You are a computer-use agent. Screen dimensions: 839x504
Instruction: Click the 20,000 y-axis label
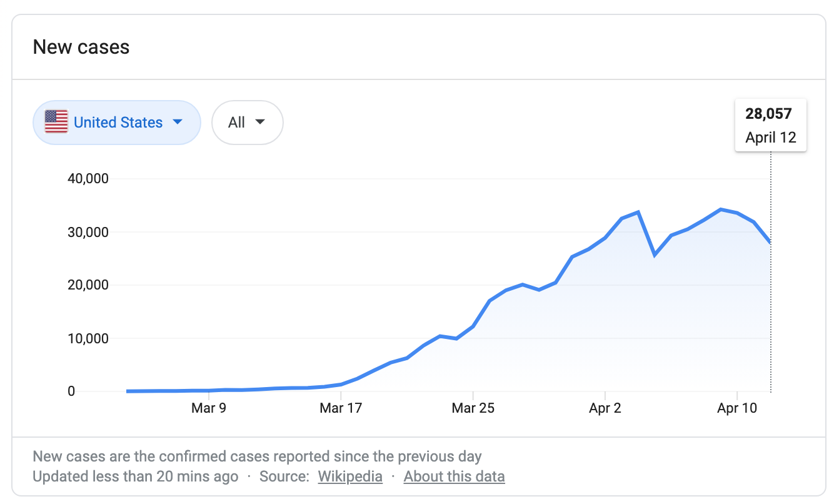point(88,285)
